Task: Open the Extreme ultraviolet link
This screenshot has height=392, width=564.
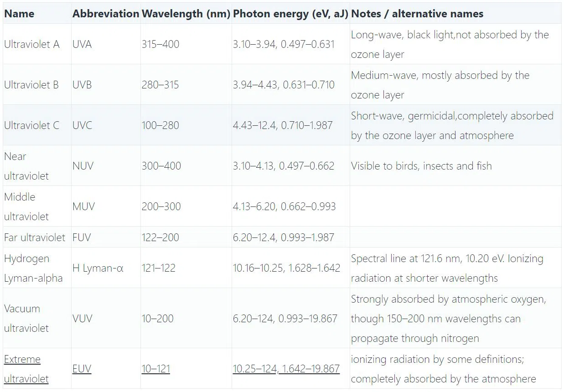Action: pyautogui.click(x=22, y=360)
